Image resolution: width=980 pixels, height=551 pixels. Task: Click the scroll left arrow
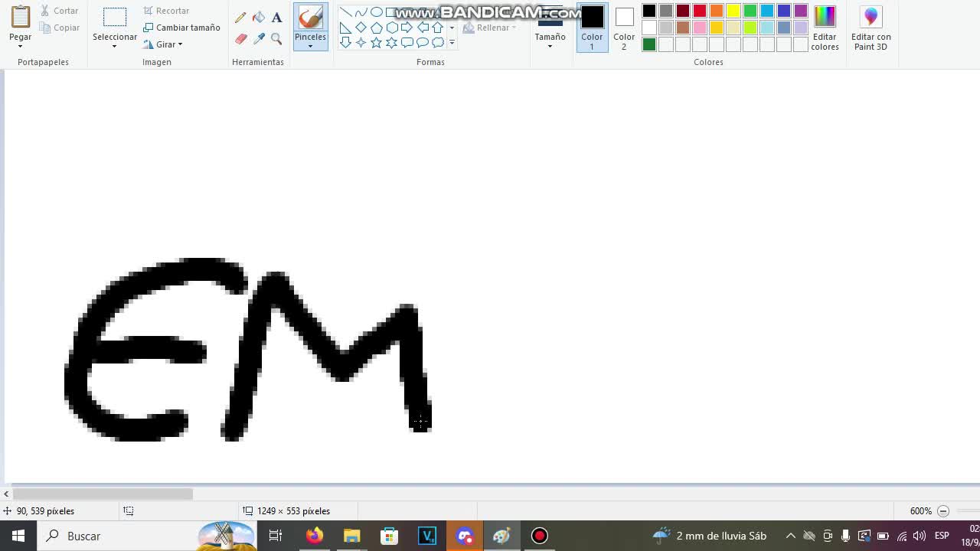click(6, 494)
